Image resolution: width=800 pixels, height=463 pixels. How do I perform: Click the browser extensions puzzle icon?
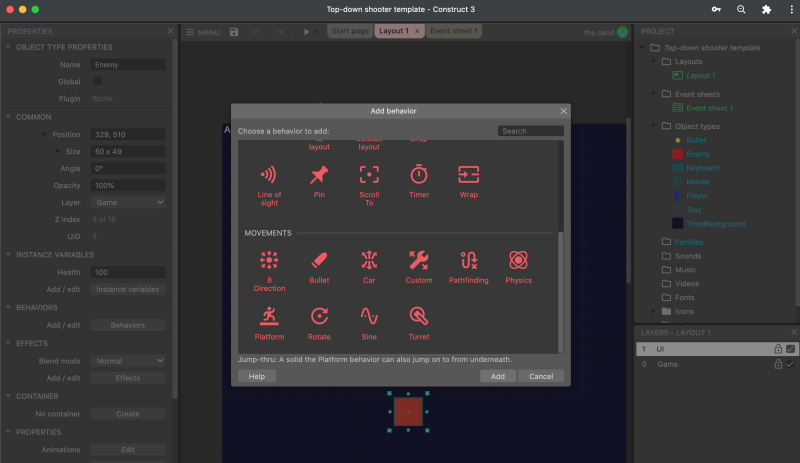click(766, 9)
